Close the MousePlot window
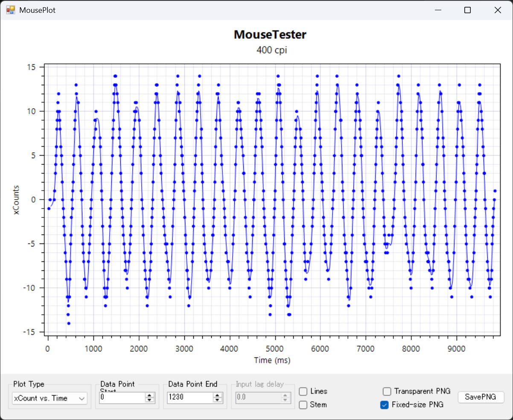This screenshot has width=513, height=420. point(497,10)
